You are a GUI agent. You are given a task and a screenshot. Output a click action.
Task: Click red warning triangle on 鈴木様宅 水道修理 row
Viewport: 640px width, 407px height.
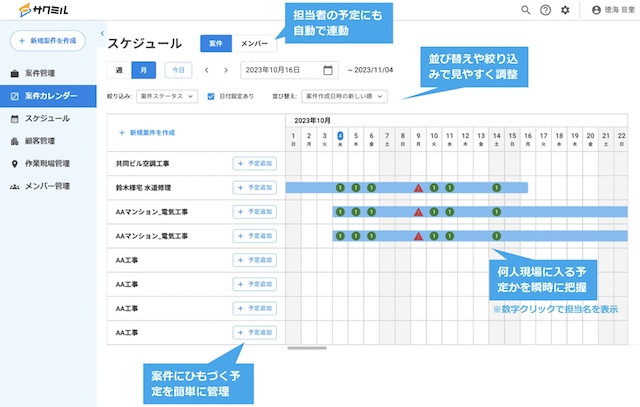point(418,187)
